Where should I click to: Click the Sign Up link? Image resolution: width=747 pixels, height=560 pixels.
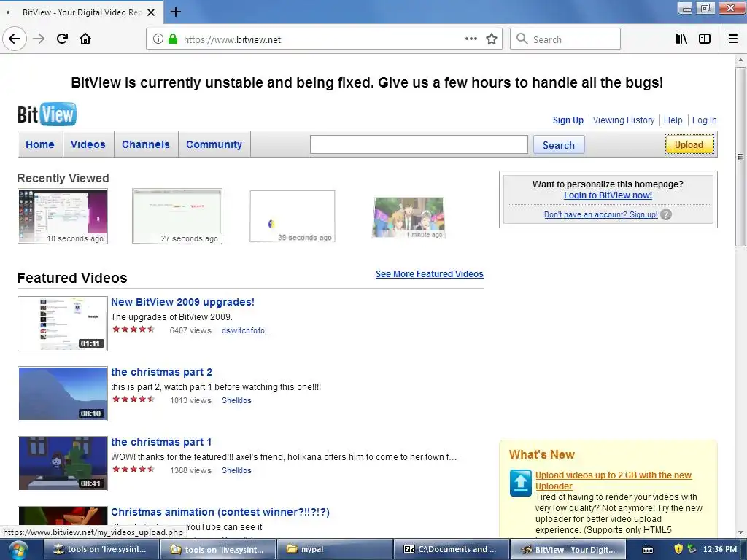click(x=568, y=120)
